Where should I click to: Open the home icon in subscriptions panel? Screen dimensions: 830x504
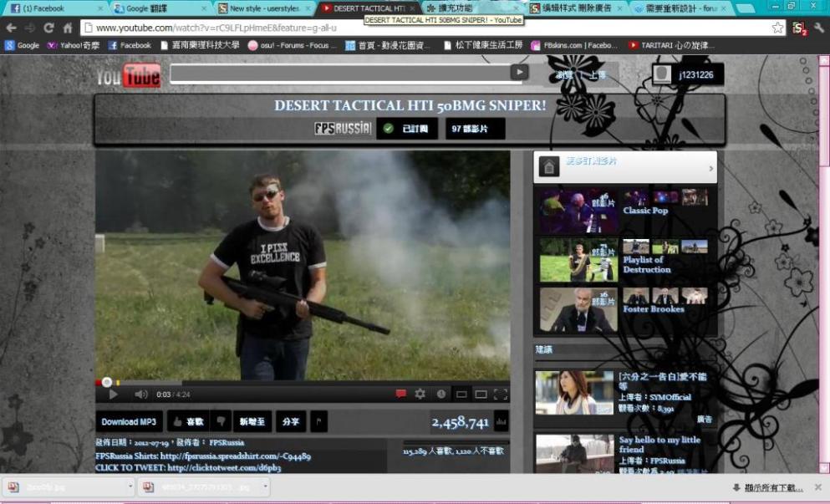549,168
